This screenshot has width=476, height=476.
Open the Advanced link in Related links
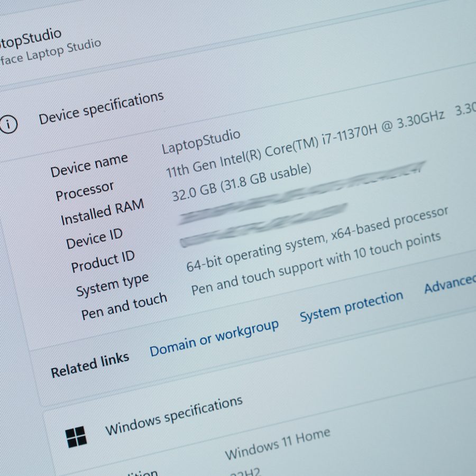[450, 284]
